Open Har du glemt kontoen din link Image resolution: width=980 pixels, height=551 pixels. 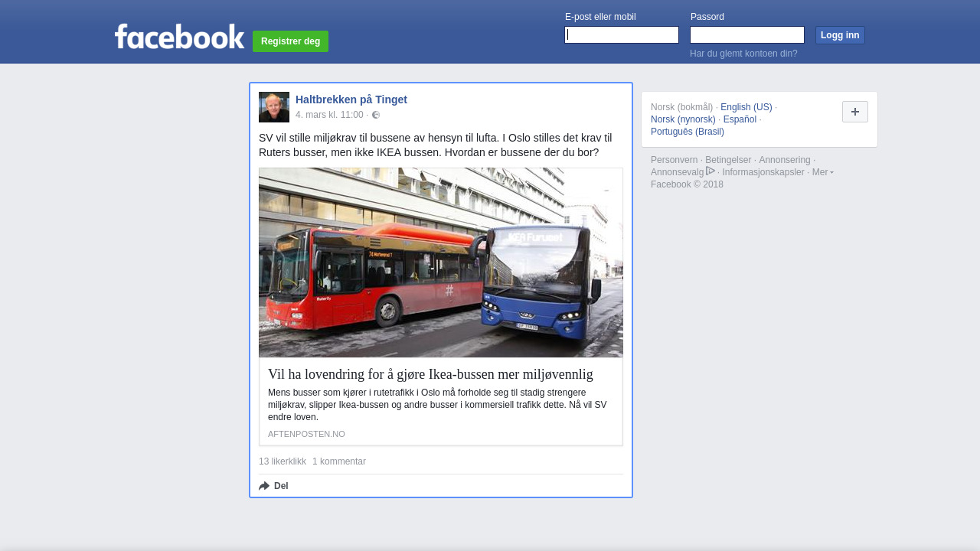743,54
